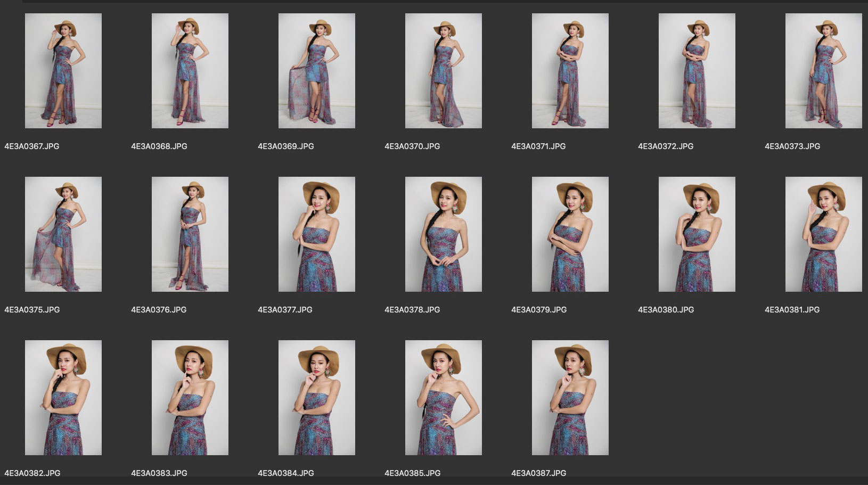
Task: Click the 4E3A0385.JPG image thumbnail
Action: coord(444,398)
